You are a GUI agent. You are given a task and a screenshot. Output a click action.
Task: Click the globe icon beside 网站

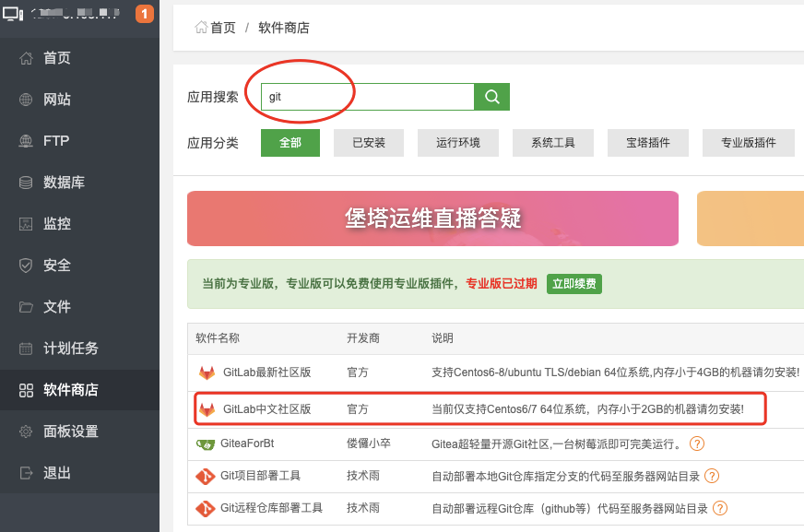click(x=26, y=100)
